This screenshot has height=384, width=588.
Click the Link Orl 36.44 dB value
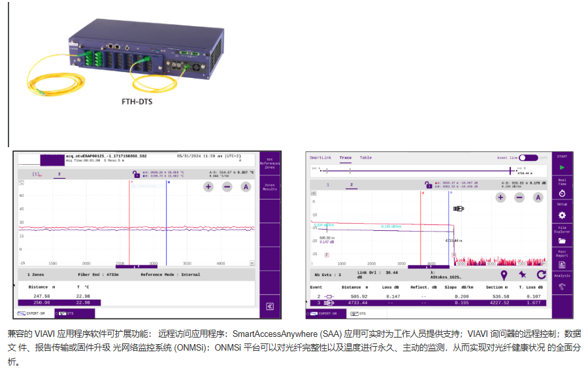tap(377, 275)
